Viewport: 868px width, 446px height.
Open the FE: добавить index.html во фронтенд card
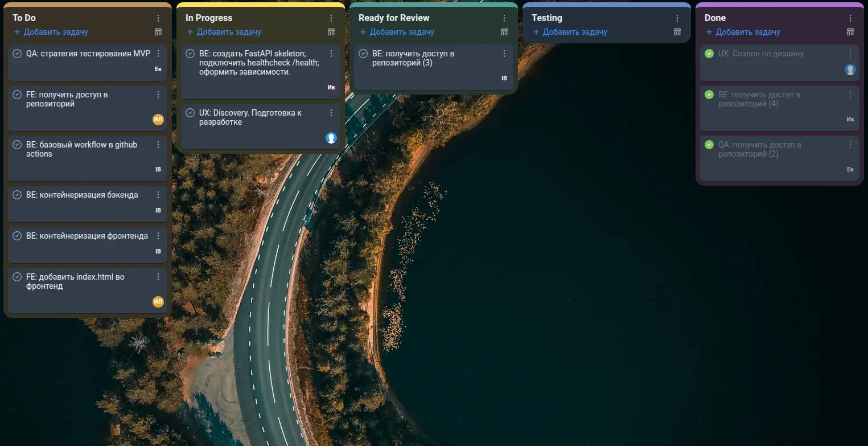click(x=88, y=290)
